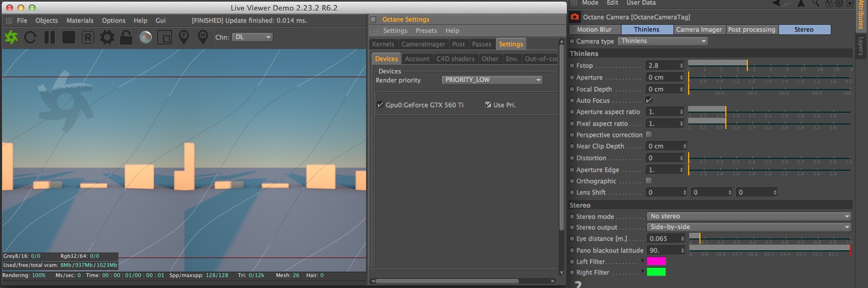Image resolution: width=868 pixels, height=288 pixels.
Task: Open Octane settings via gear icon
Action: (x=107, y=37)
